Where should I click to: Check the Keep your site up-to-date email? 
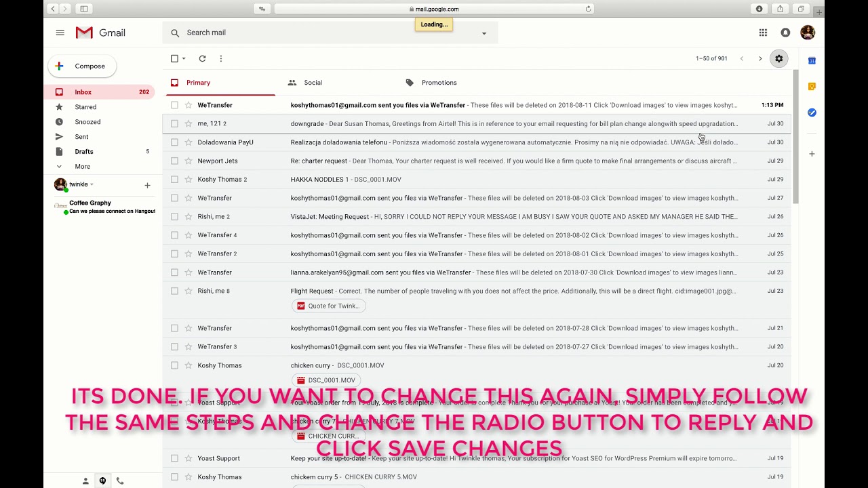[174, 458]
